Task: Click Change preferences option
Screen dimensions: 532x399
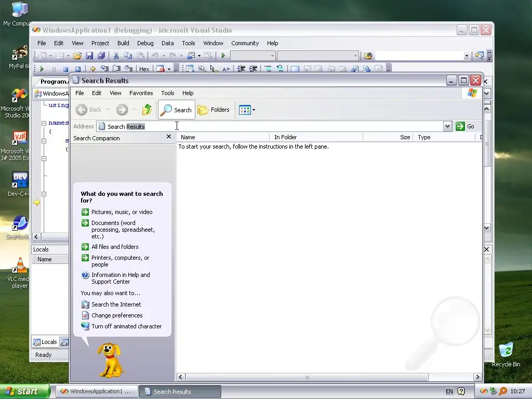Action: coord(112,315)
